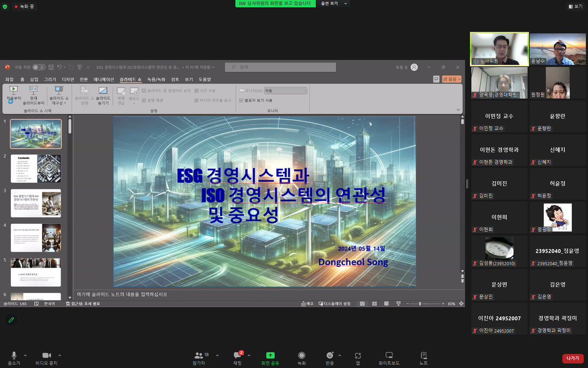
Task: Expand the View Options dropdown at top
Action: click(333, 4)
